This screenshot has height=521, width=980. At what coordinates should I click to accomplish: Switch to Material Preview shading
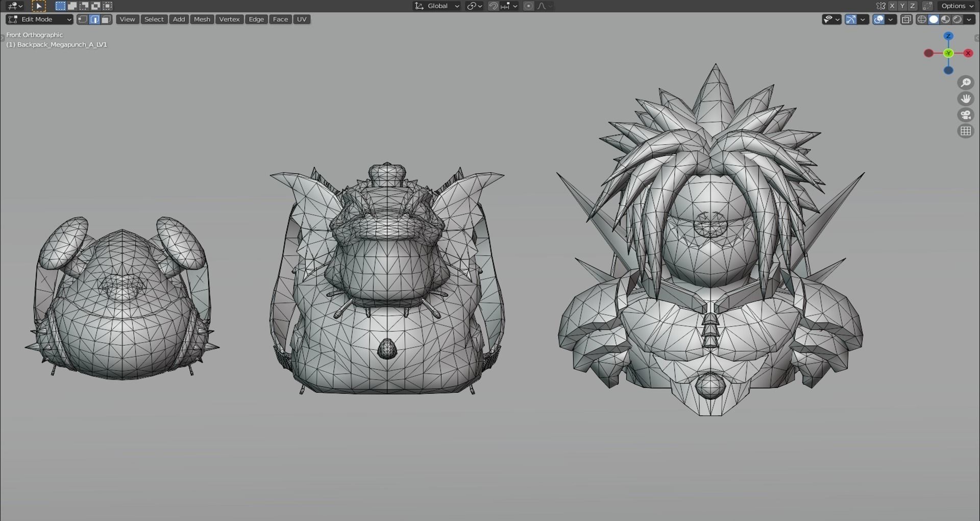tap(945, 19)
